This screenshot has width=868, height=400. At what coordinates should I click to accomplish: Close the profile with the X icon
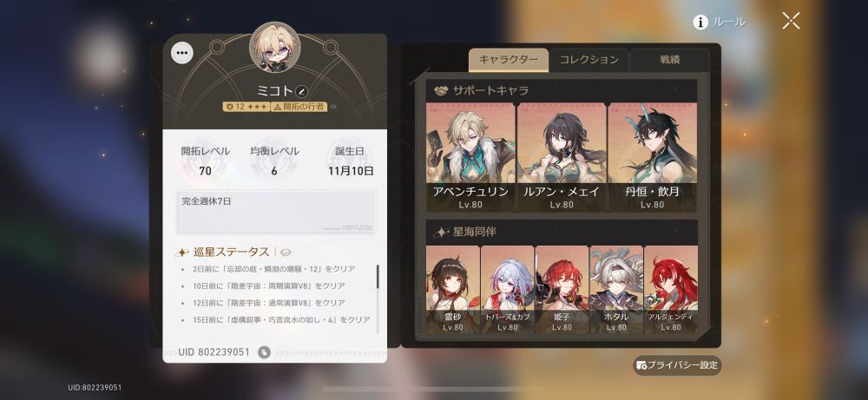[x=791, y=21]
